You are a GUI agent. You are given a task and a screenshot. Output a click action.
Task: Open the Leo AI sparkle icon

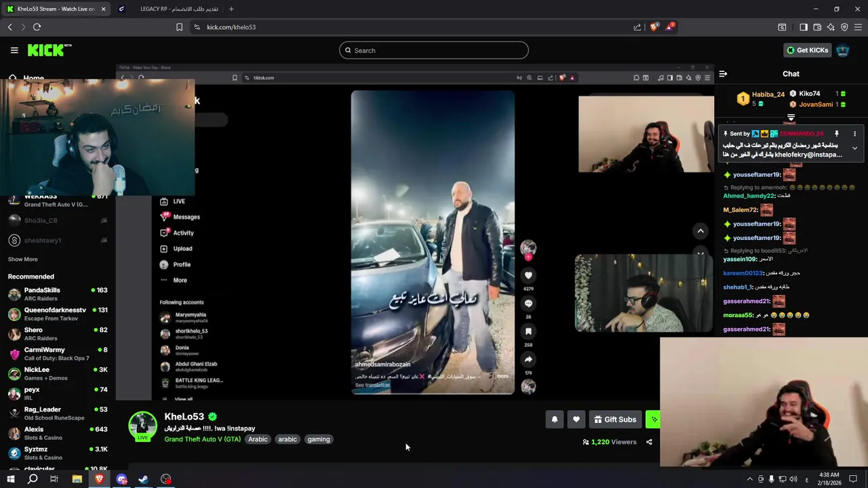click(x=831, y=27)
